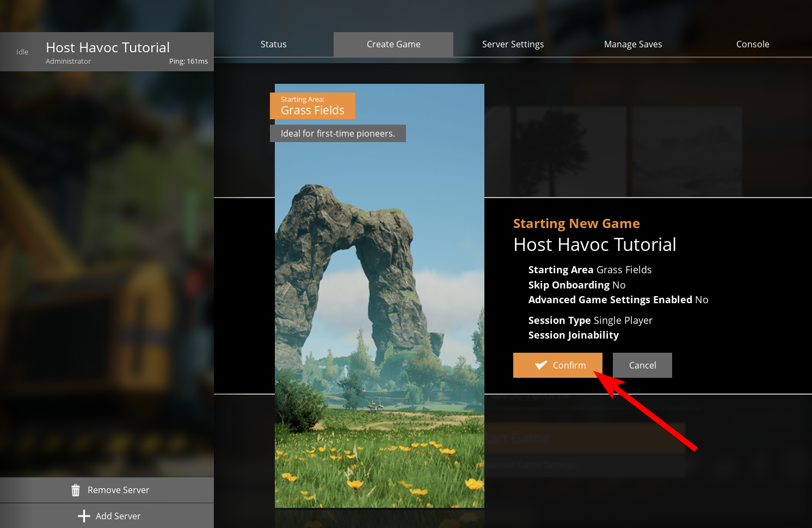Click the checkmark icon on Confirm

pos(541,365)
